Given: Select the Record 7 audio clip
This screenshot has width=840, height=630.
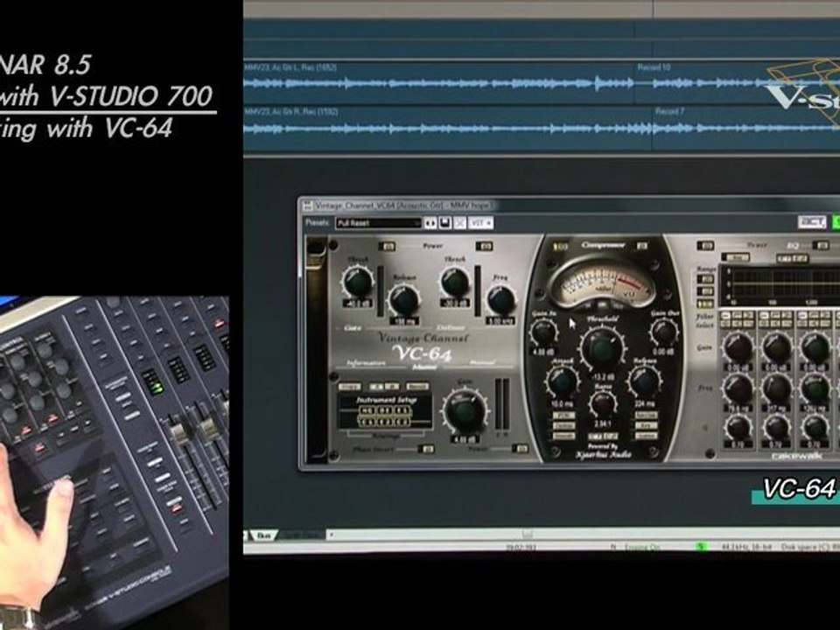Looking at the screenshot, I should coord(745,128).
